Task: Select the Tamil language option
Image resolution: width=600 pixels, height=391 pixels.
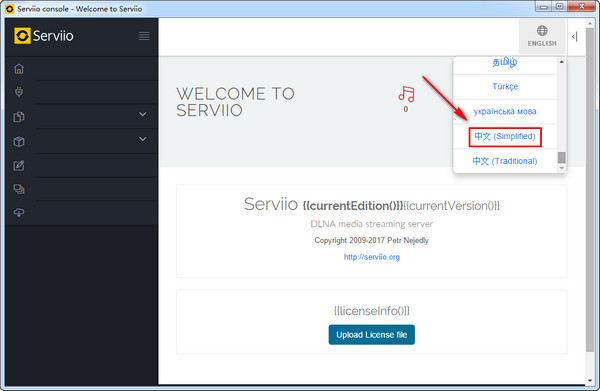Action: (x=505, y=63)
